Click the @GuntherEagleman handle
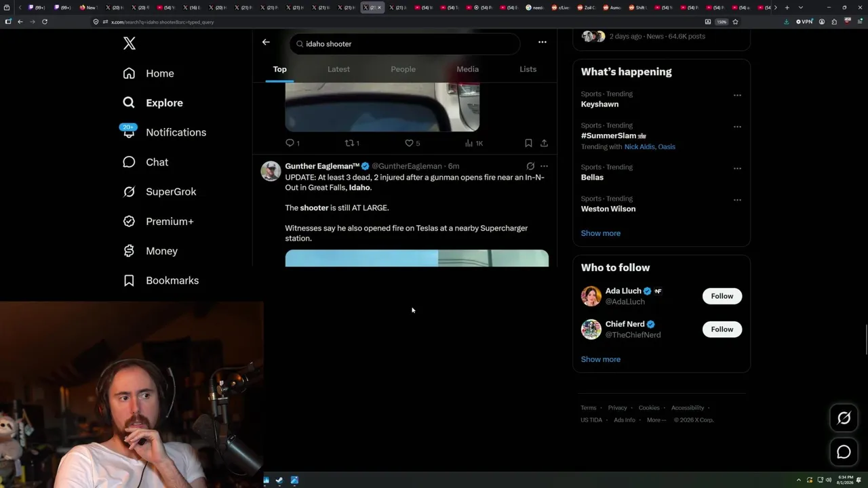This screenshot has width=868, height=488. tap(406, 166)
